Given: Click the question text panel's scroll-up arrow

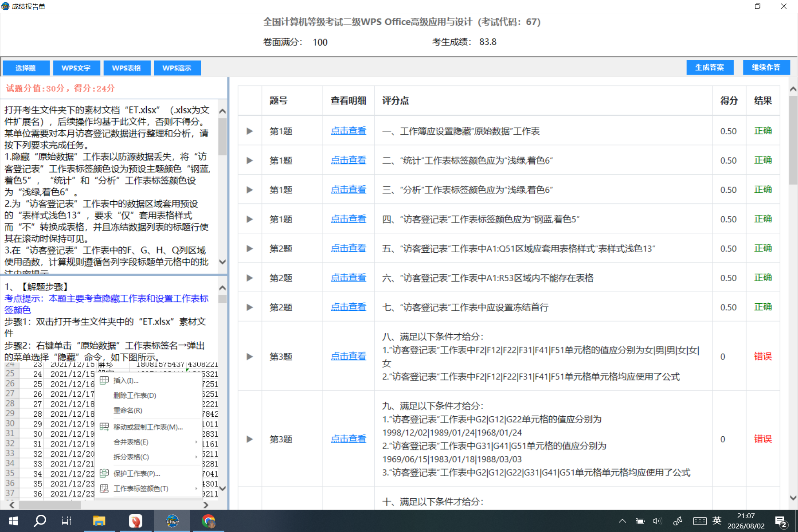Looking at the screenshot, I should click(x=223, y=111).
